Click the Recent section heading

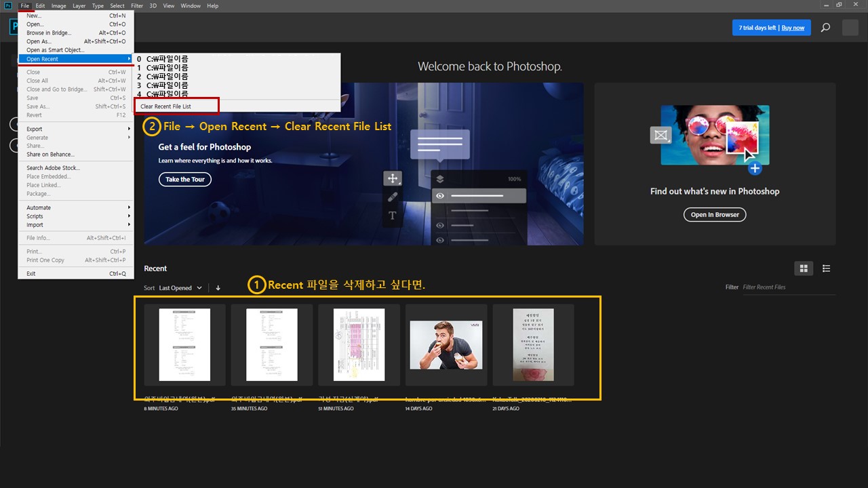[155, 268]
